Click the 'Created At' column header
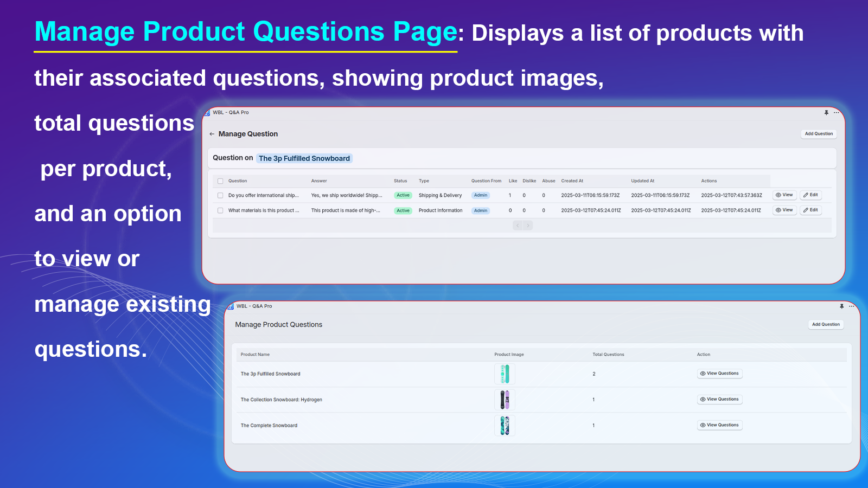Screen dimensions: 868x488 (572, 181)
